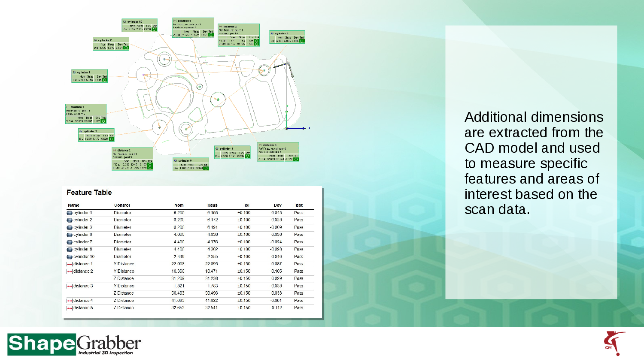644x362 pixels.
Task: Click the Nom column header
Action: [x=179, y=205]
